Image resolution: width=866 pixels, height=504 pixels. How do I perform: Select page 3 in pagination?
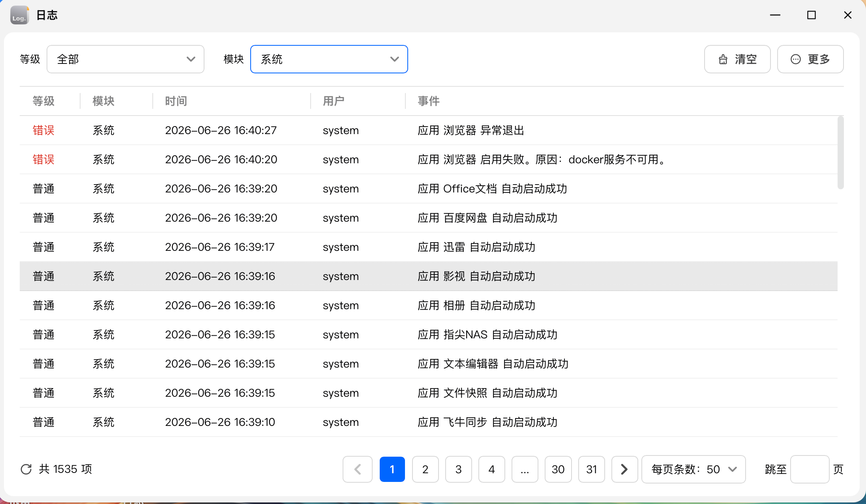[459, 469]
